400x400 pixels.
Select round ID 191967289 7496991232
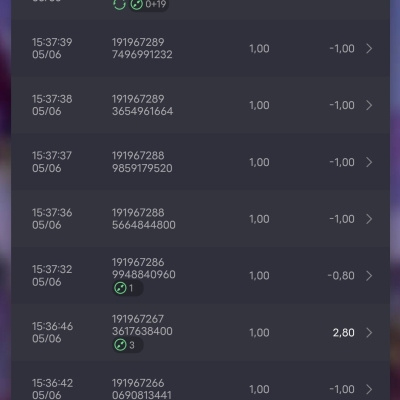click(142, 48)
